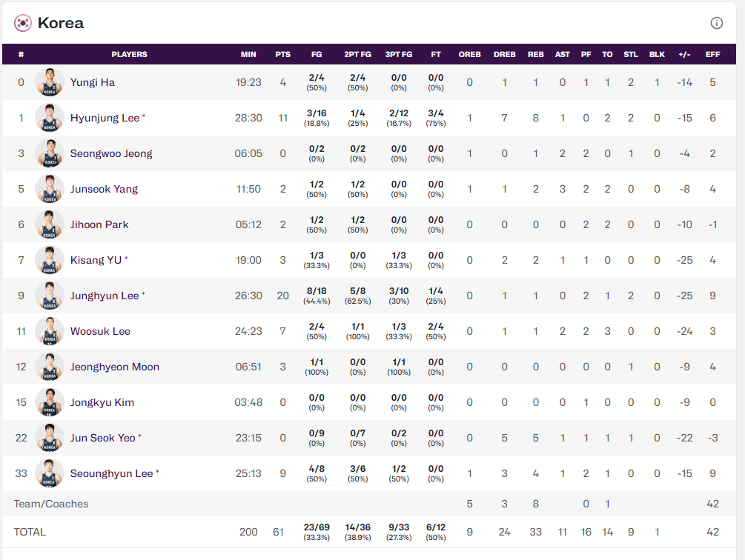Sort by the EFF column header
The width and height of the screenshot is (745, 560).
tap(712, 54)
